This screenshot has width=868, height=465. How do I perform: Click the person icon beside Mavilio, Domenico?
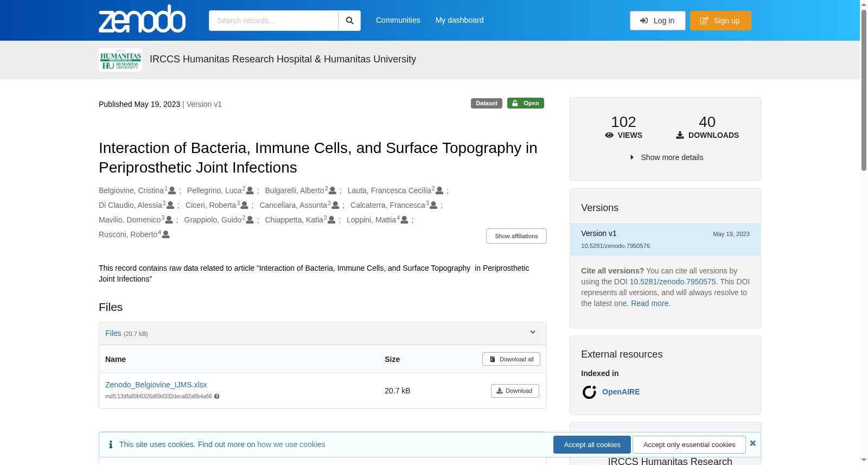[x=169, y=220]
